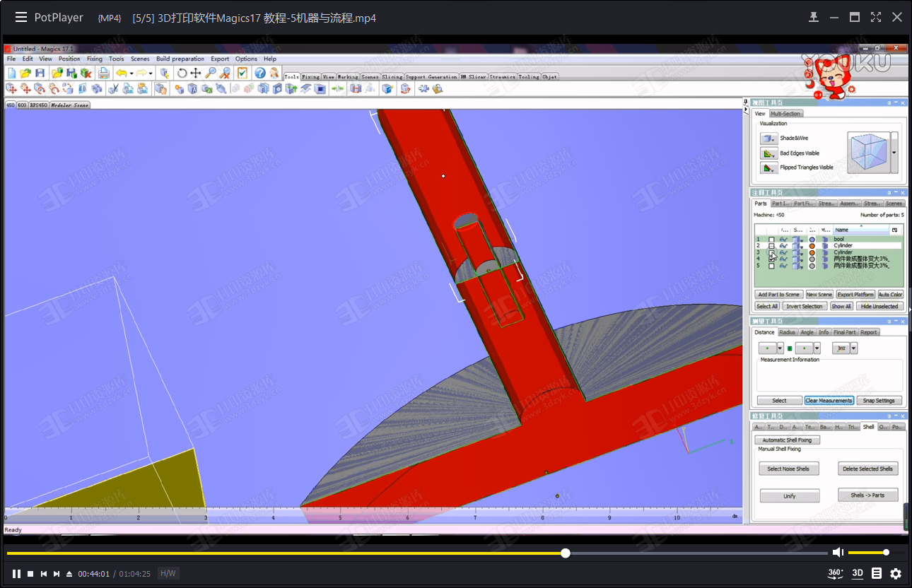Expand the view cube dropdown arrow

tap(894, 152)
